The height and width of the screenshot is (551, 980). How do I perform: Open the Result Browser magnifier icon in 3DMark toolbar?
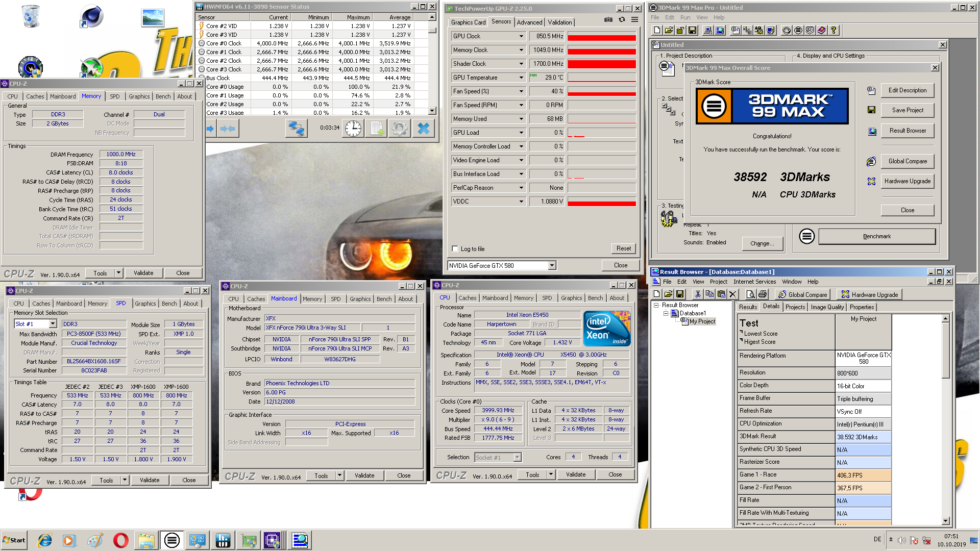coord(720,31)
